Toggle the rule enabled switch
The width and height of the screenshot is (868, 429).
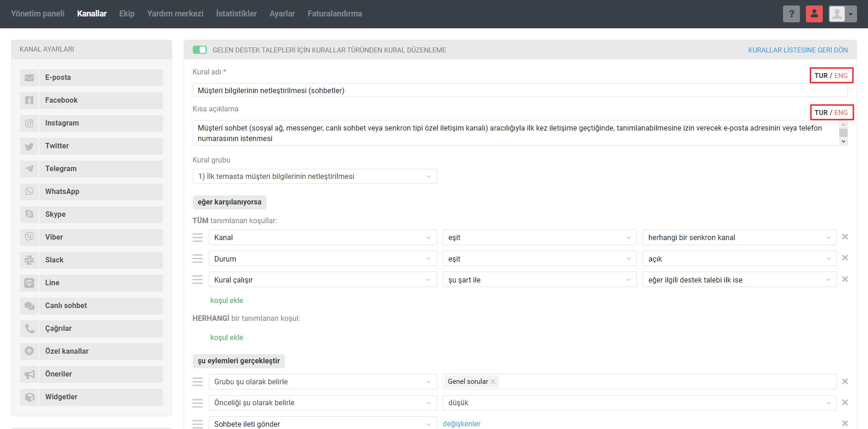point(200,50)
